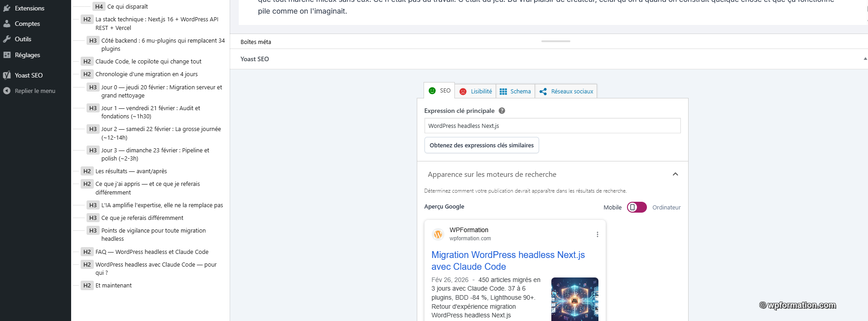Viewport: 868px width, 321px height.
Task: Jump to Chronologie d'une migration heading
Action: [x=146, y=74]
